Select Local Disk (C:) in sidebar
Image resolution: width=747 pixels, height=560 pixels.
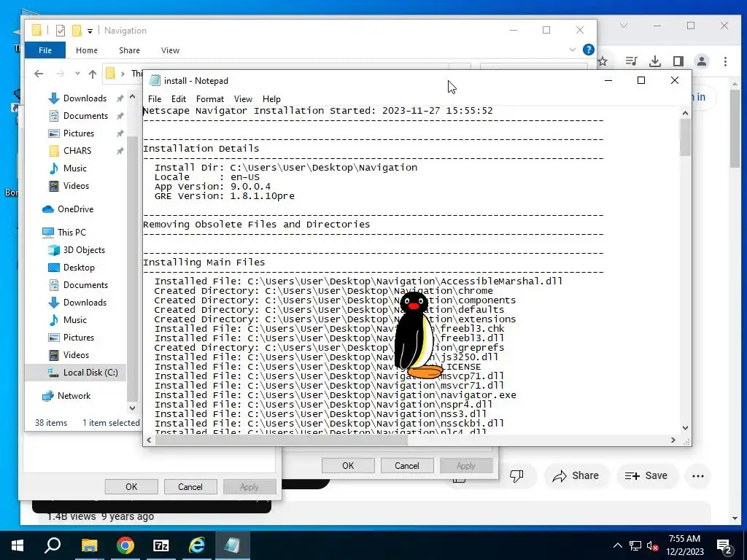pos(90,373)
